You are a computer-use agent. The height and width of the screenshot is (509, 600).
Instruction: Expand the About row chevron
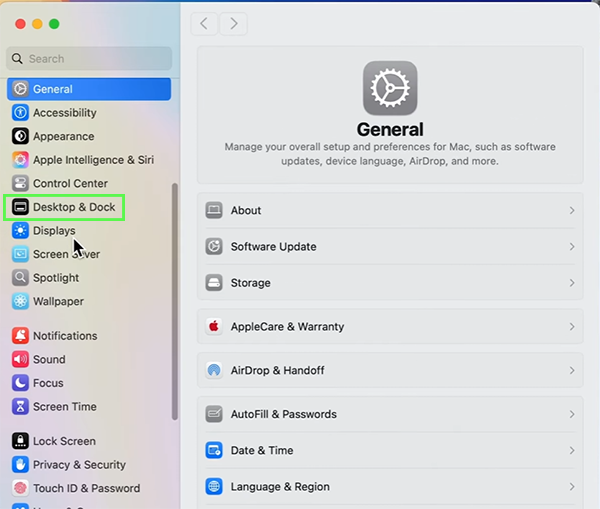coord(572,210)
